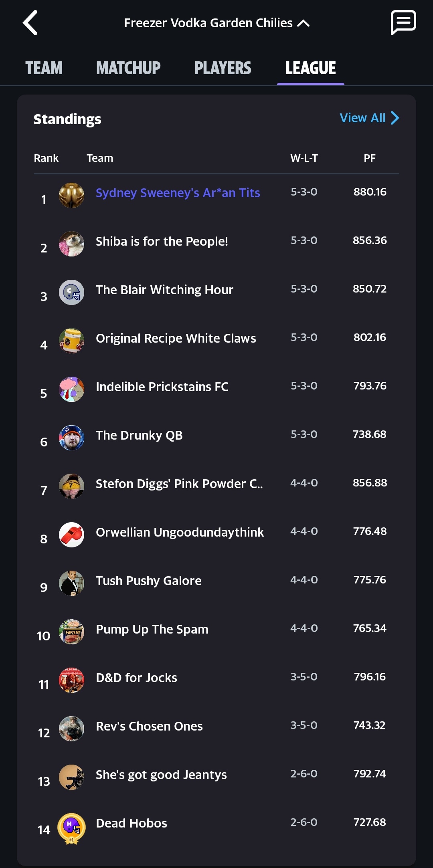
Task: Open the Original Recipe White Claws team
Action: point(176,339)
